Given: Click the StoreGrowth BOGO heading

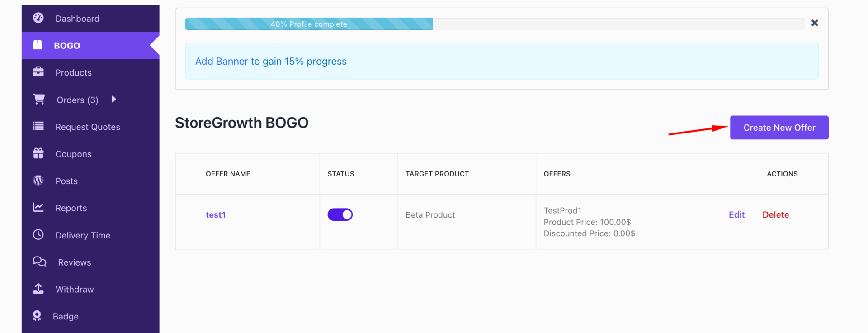Looking at the screenshot, I should (241, 123).
